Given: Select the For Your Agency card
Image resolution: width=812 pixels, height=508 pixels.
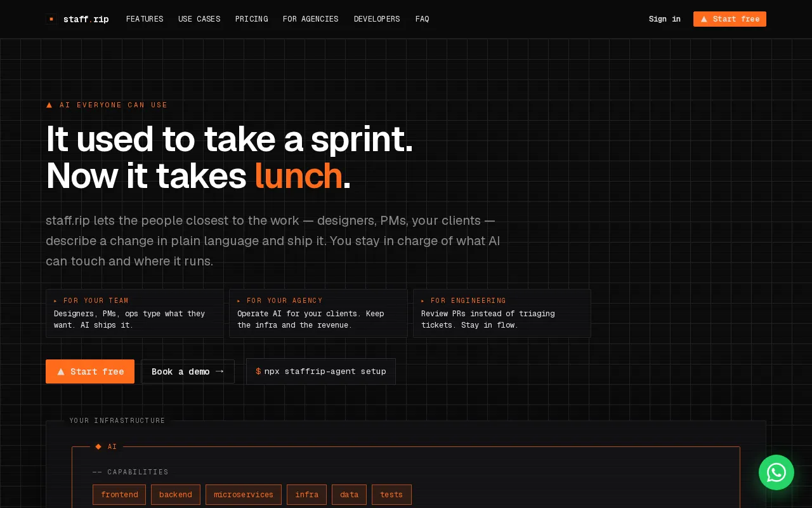Looking at the screenshot, I should [x=318, y=313].
